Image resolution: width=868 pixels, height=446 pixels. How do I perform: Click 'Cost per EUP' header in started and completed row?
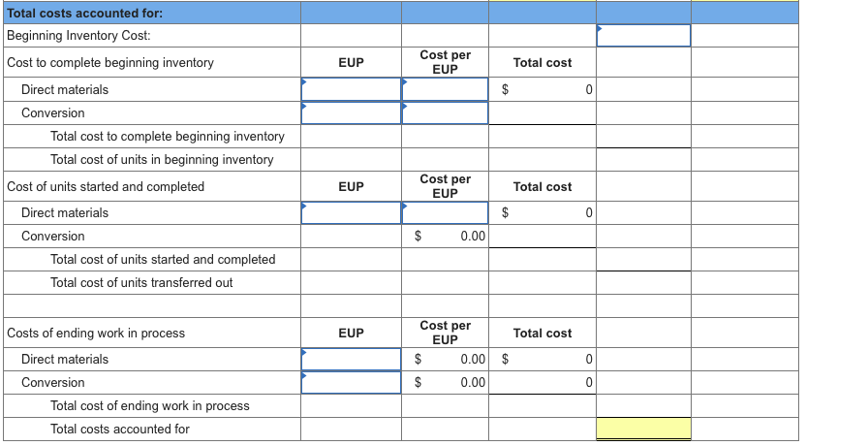(x=445, y=186)
